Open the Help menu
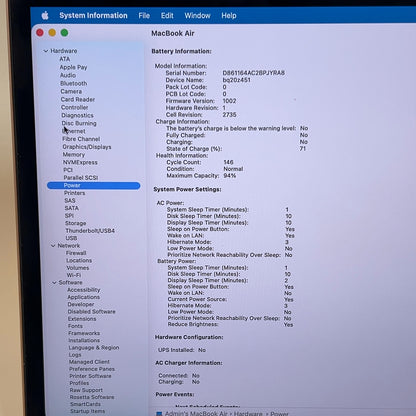 pos(229,16)
